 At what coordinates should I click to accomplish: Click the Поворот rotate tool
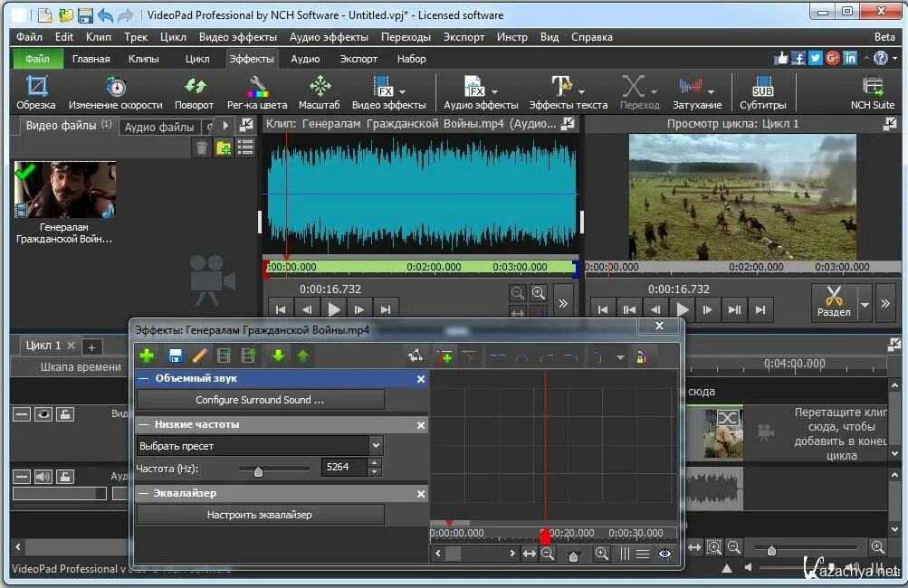click(194, 92)
